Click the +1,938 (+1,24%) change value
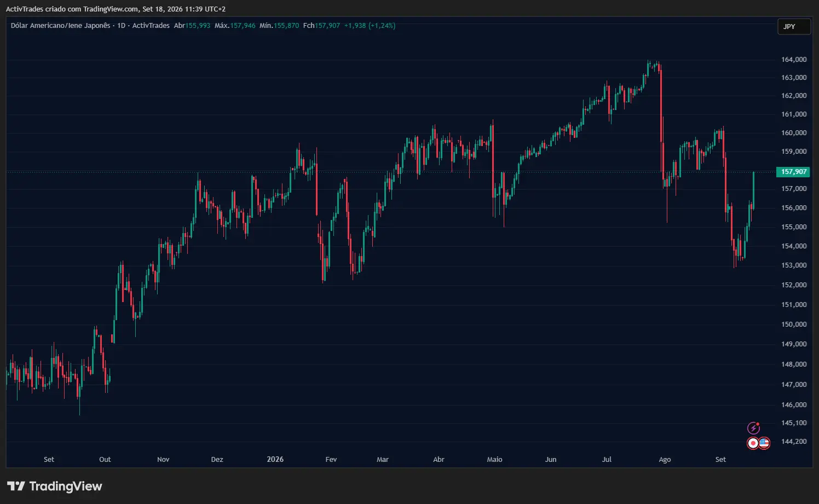 [370, 26]
